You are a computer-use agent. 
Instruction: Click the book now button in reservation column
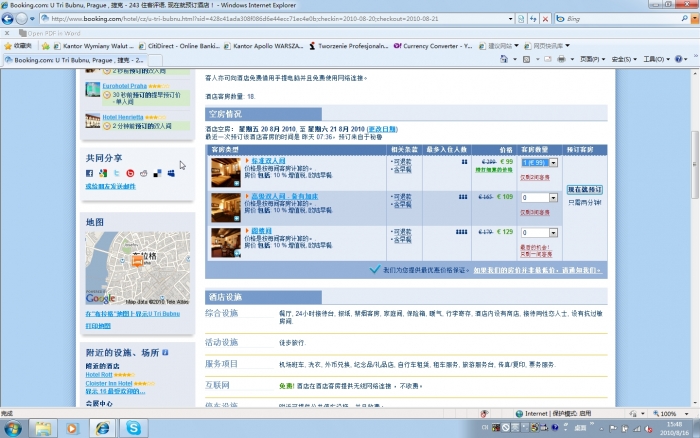point(585,189)
